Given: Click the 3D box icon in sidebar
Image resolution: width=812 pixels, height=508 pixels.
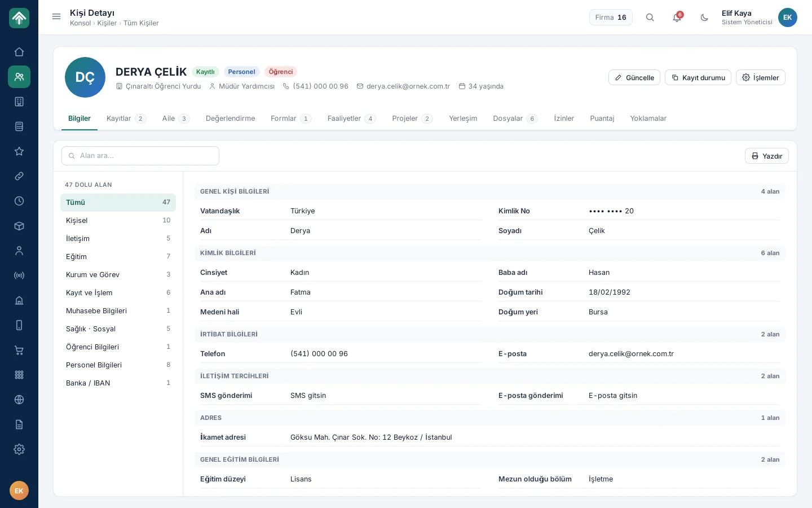Looking at the screenshot, I should [x=19, y=226].
